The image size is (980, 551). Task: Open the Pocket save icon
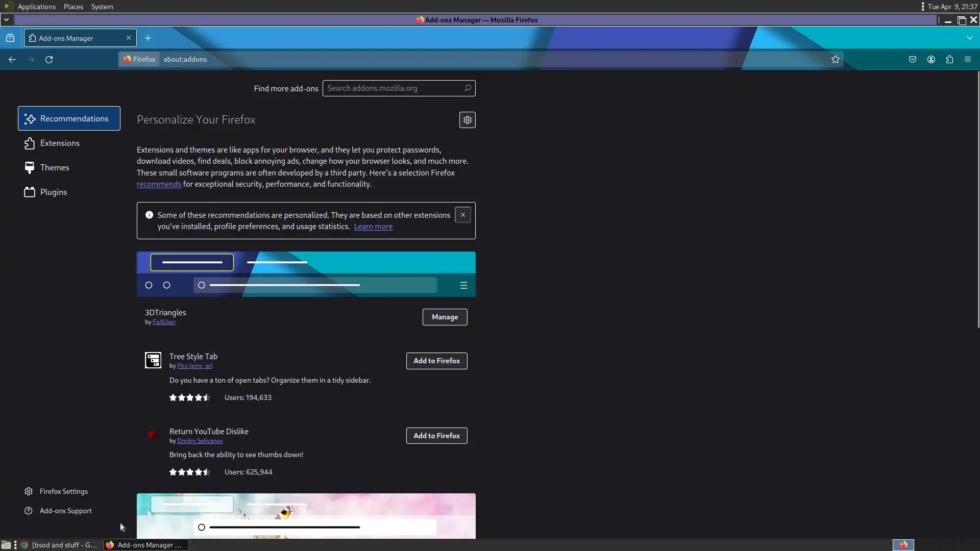(x=913, y=60)
